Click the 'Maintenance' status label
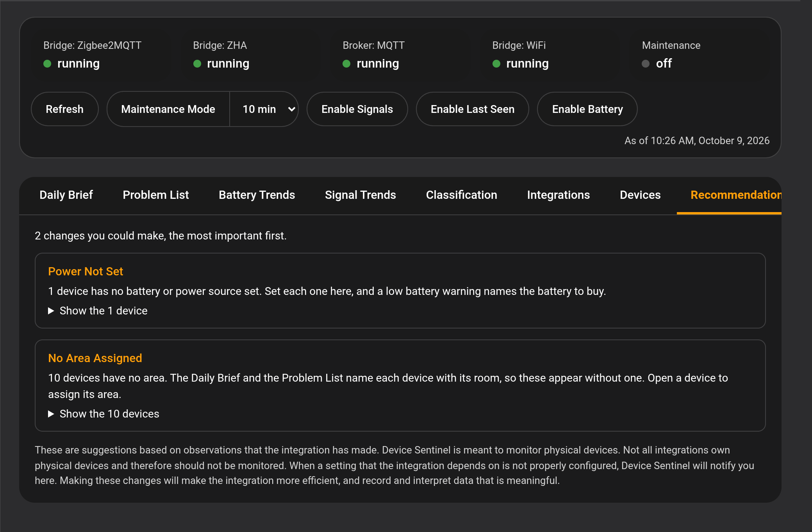The image size is (812, 532). (671, 45)
